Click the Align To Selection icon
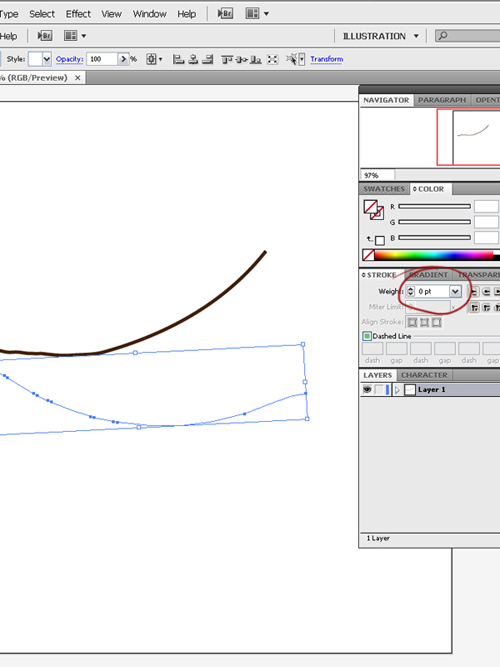The height and width of the screenshot is (667, 500). coord(151,59)
